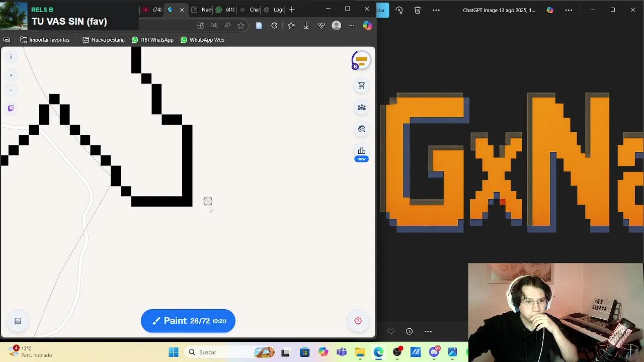Toggle the vertical tabs icon on the favorites bar

(x=7, y=40)
